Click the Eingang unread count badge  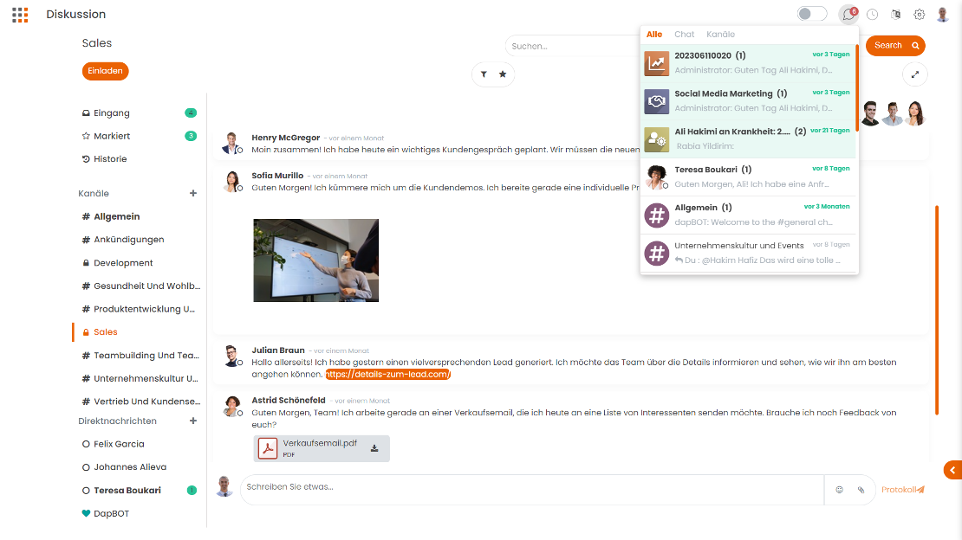tap(191, 113)
